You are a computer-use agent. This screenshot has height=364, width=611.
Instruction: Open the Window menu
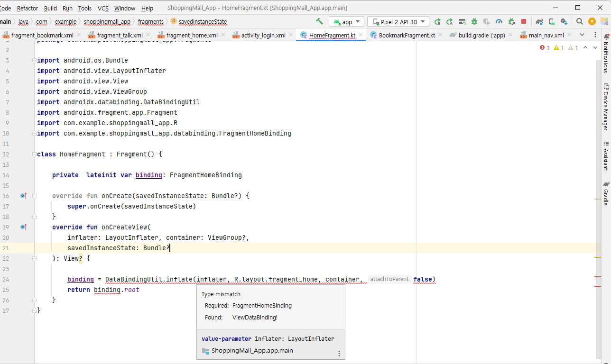click(x=125, y=8)
